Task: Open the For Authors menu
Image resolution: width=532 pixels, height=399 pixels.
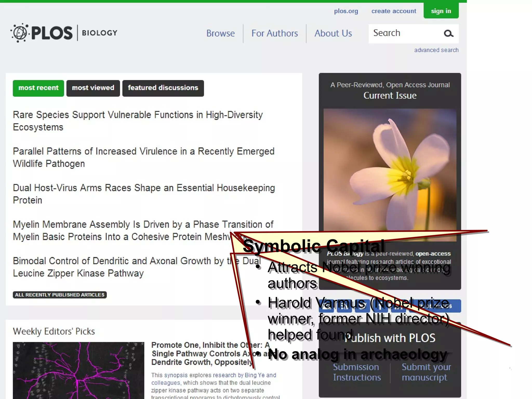Action: (275, 34)
